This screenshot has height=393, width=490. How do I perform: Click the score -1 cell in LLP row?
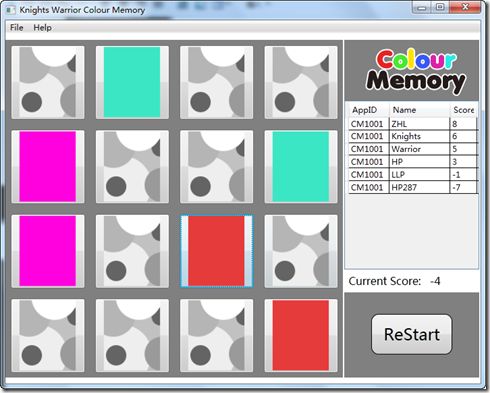click(x=464, y=175)
